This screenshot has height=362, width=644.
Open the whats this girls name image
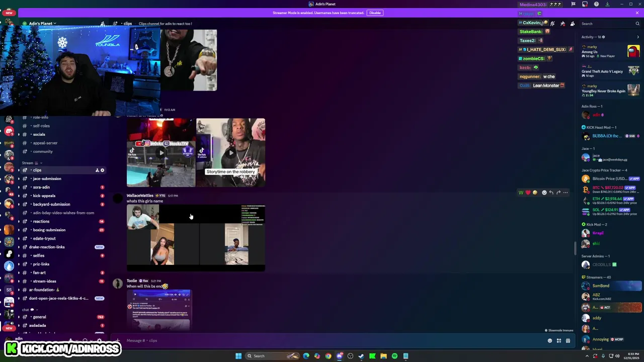[x=196, y=238]
